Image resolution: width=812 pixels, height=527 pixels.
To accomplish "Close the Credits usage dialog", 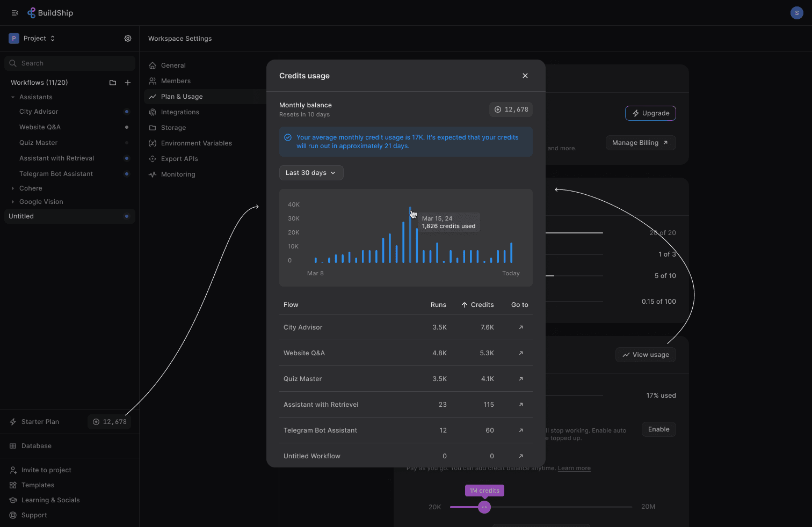I will [x=525, y=76].
